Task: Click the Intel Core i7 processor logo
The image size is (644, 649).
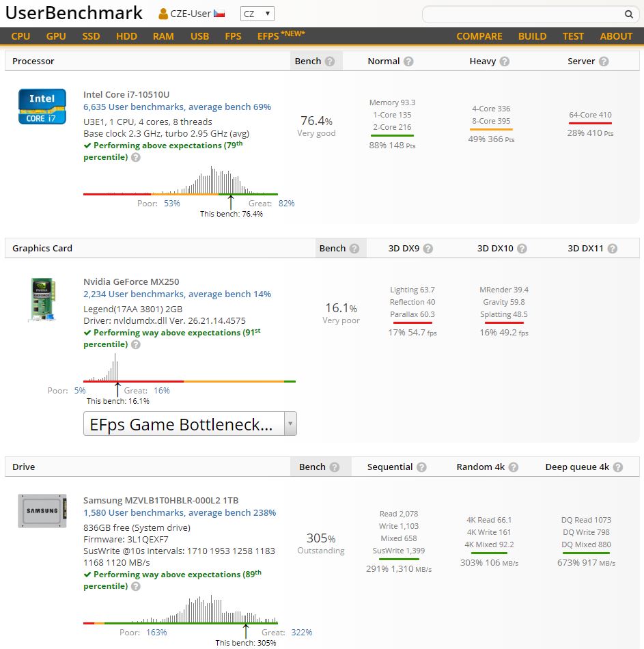Action: pyautogui.click(x=42, y=107)
